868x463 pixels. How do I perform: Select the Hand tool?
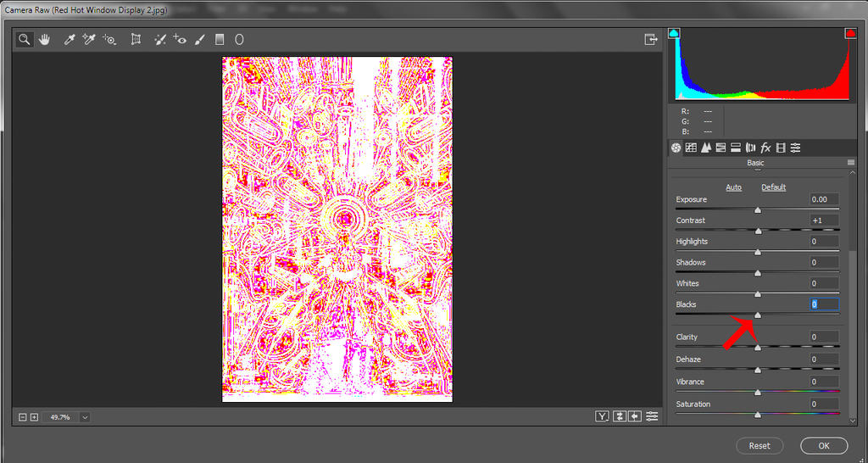(45, 39)
